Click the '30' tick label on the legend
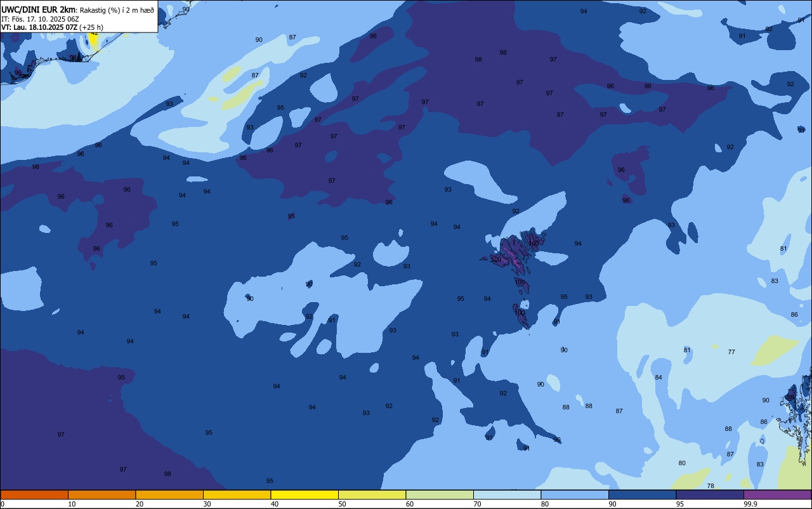The height and width of the screenshot is (509, 812). click(x=207, y=504)
